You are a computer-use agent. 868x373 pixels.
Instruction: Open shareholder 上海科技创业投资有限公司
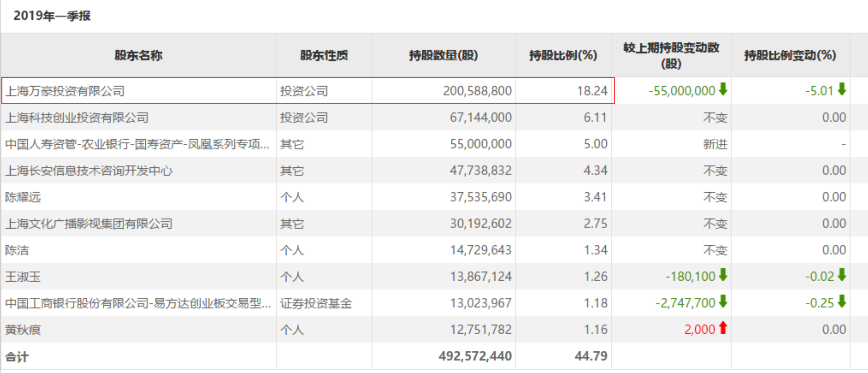point(77,118)
